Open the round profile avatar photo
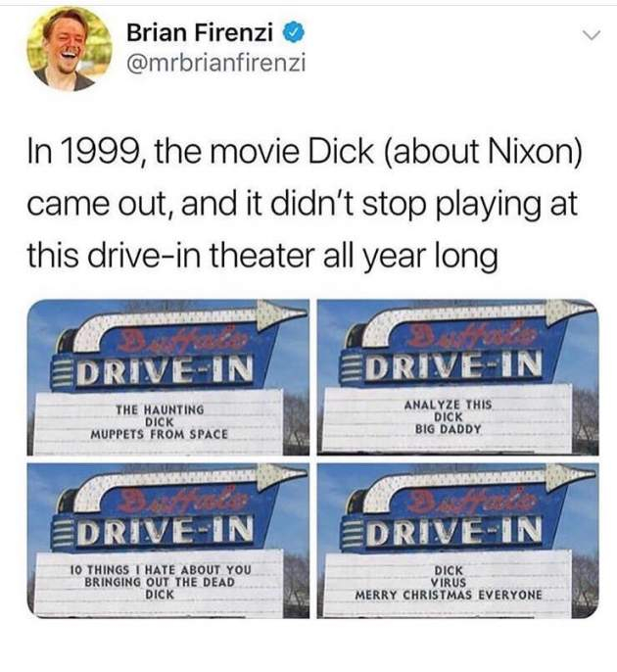The width and height of the screenshot is (617, 672). coord(70,48)
